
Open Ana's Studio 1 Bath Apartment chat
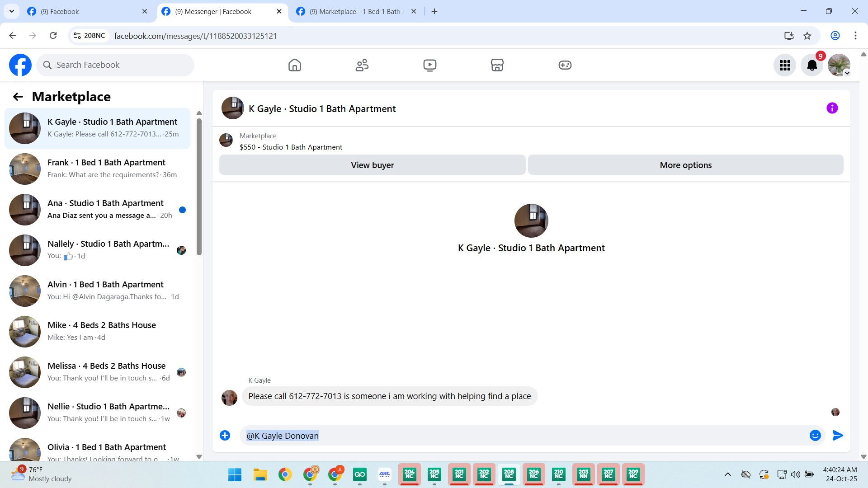click(x=97, y=210)
